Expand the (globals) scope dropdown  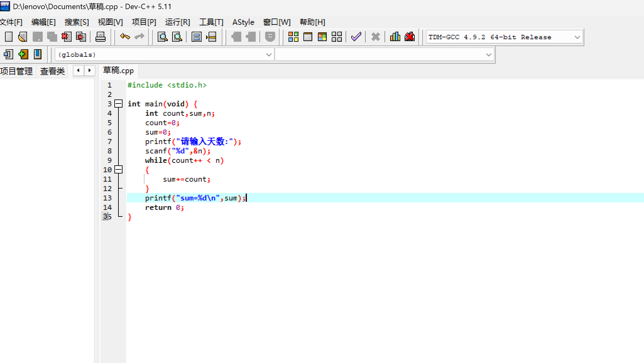click(x=269, y=55)
